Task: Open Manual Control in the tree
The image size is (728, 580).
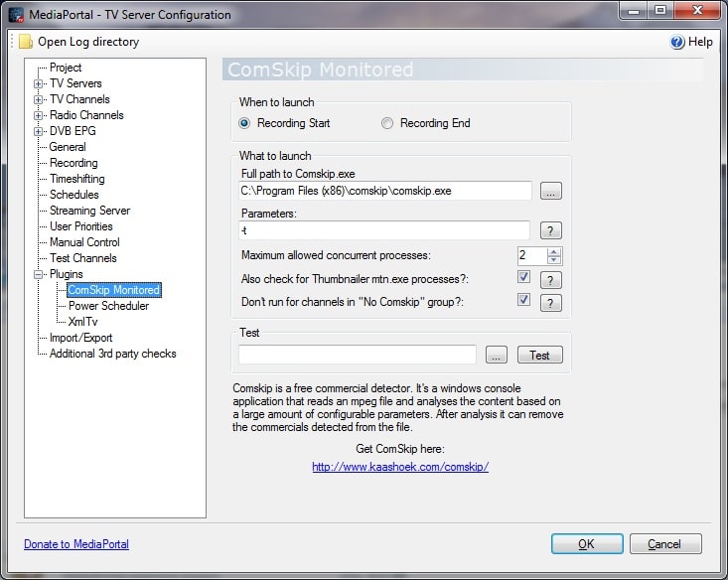Action: 84,242
